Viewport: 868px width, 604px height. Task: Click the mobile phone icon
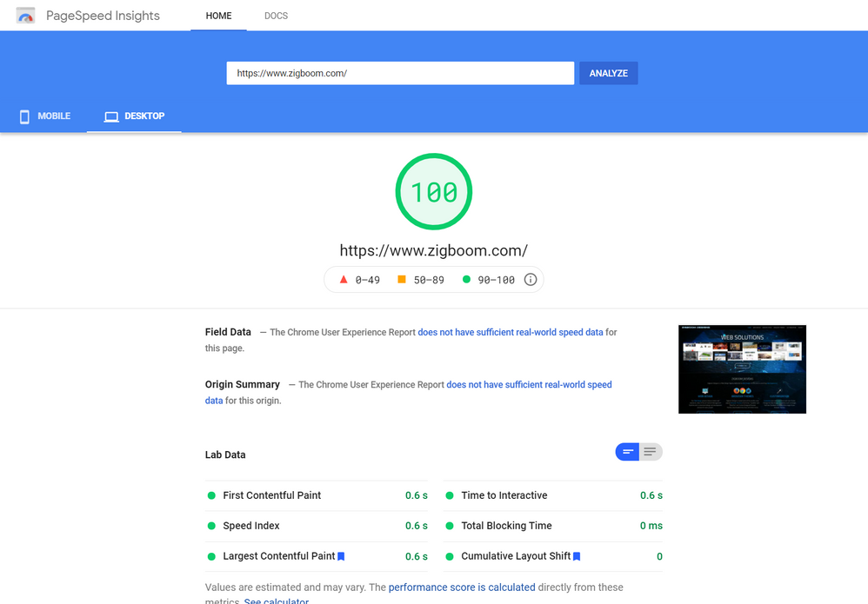(x=24, y=116)
